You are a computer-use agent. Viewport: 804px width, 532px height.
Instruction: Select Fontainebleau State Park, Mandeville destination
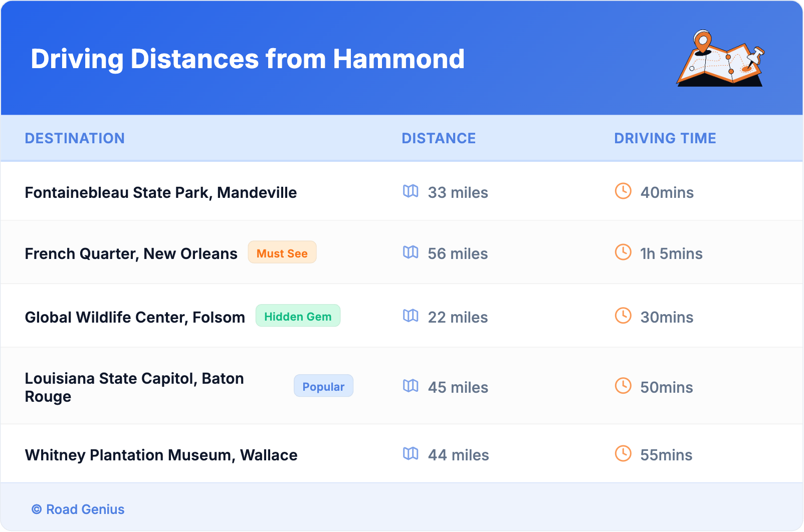(160, 193)
